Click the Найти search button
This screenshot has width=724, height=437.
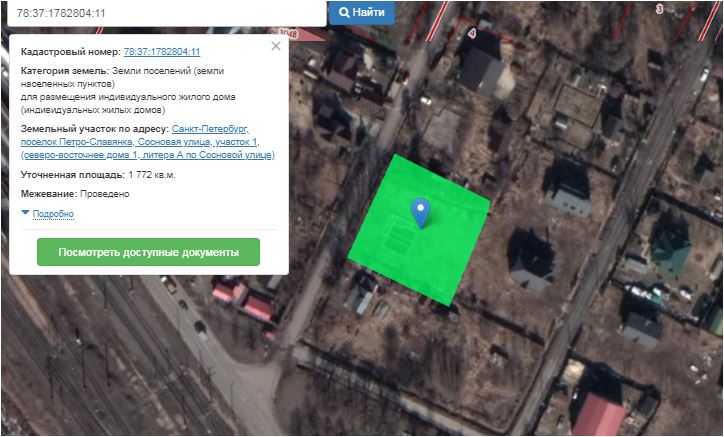[x=362, y=12]
